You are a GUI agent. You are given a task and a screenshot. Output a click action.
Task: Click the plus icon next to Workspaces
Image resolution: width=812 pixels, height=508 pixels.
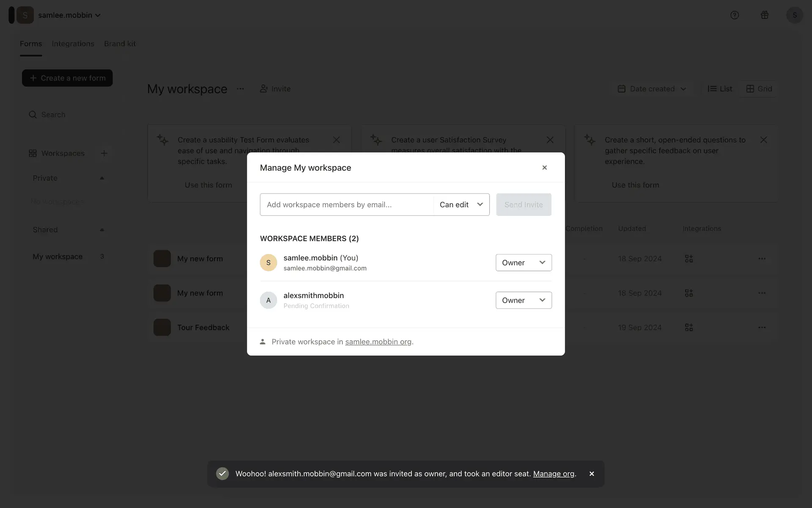(104, 153)
